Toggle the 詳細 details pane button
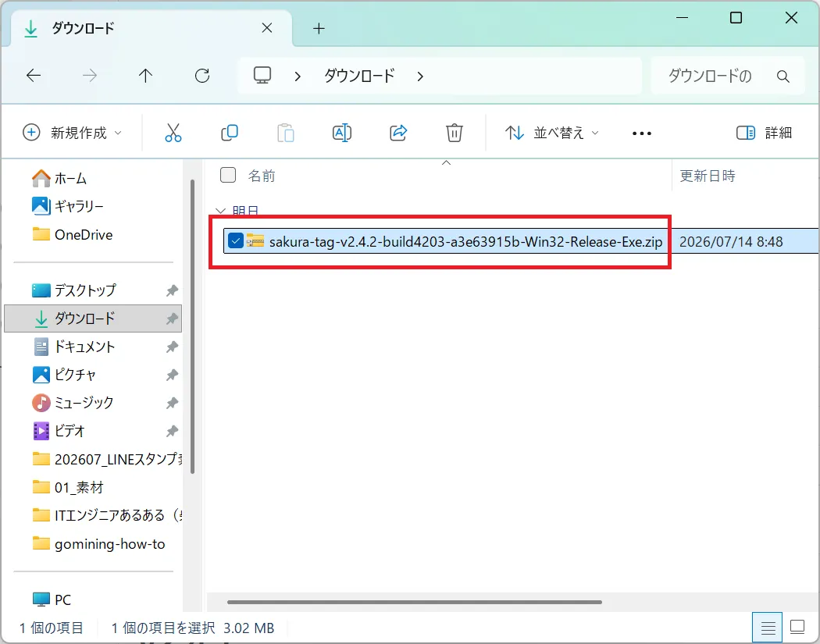The height and width of the screenshot is (644, 820). (764, 133)
